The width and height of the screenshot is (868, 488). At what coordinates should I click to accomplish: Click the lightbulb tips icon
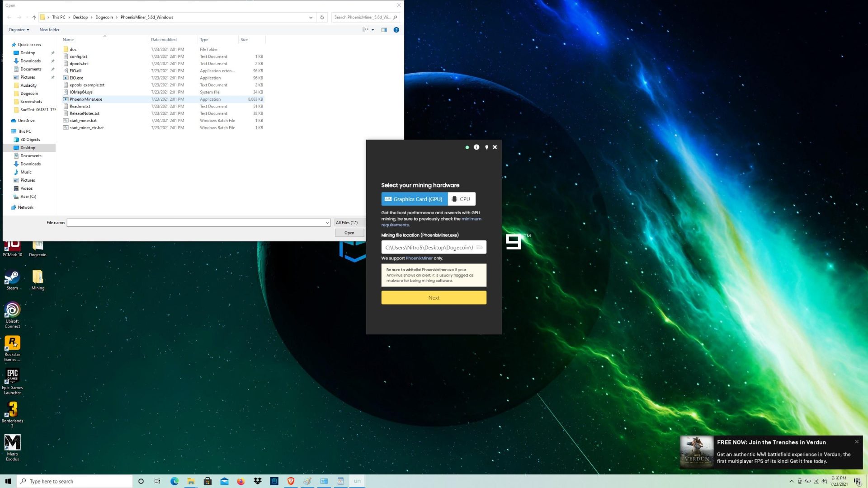click(486, 147)
